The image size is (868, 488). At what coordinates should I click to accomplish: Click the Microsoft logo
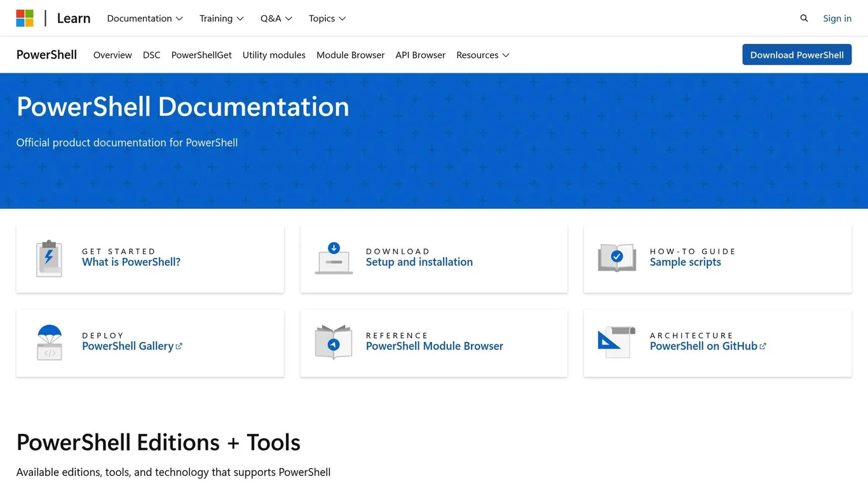pos(25,18)
